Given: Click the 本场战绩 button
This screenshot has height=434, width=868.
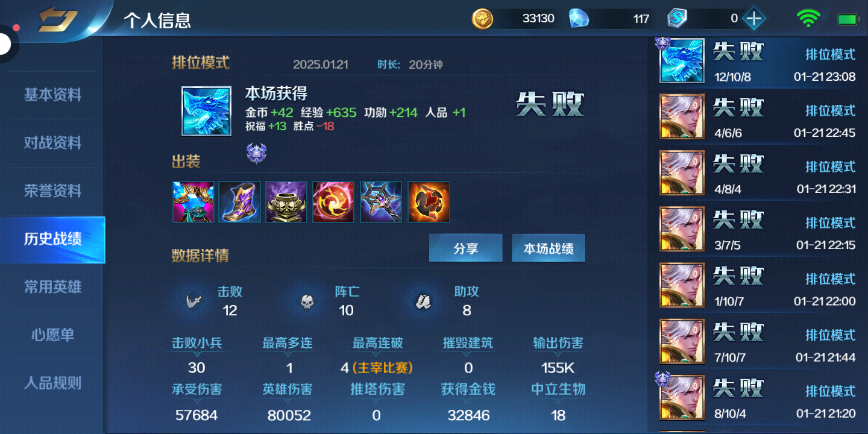Looking at the screenshot, I should pyautogui.click(x=549, y=248).
